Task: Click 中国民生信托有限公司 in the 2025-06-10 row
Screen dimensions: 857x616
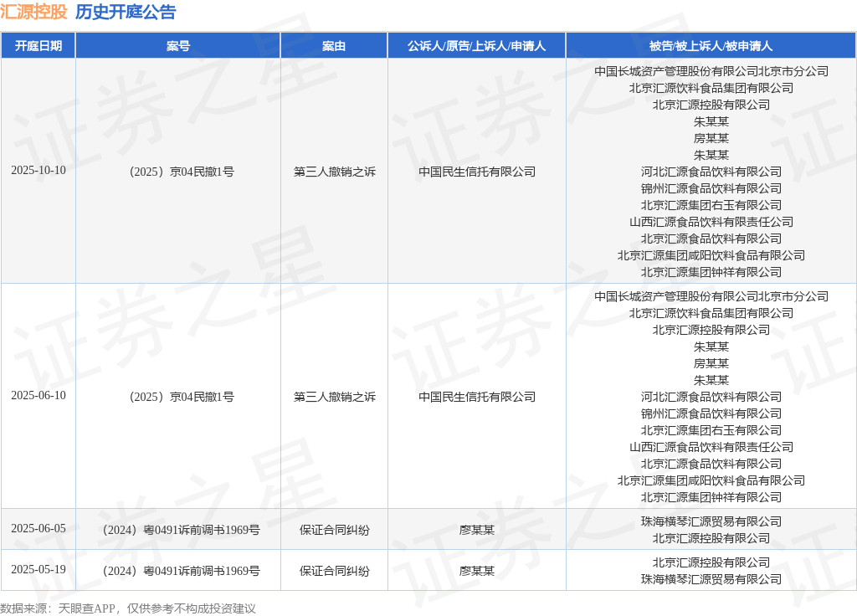Action: coord(477,397)
